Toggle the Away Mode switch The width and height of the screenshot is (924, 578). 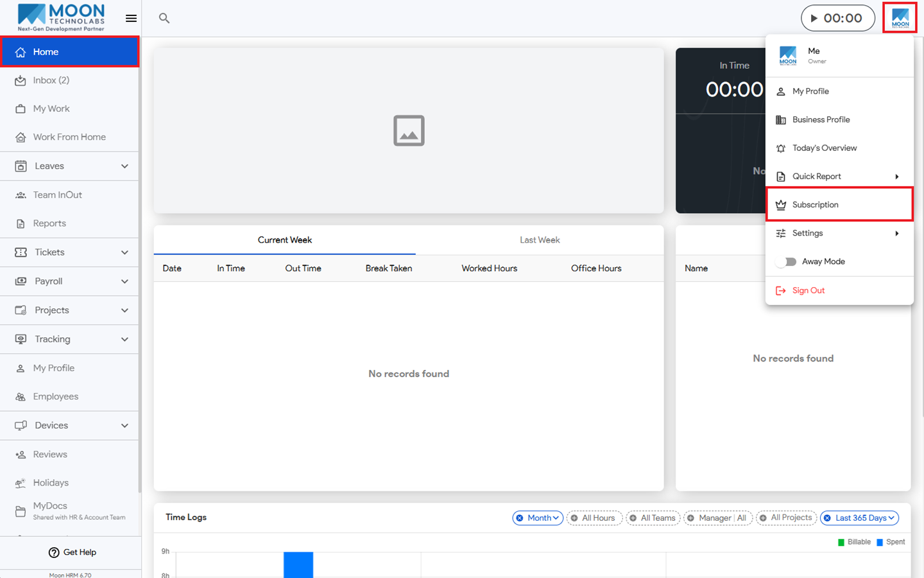pos(786,261)
